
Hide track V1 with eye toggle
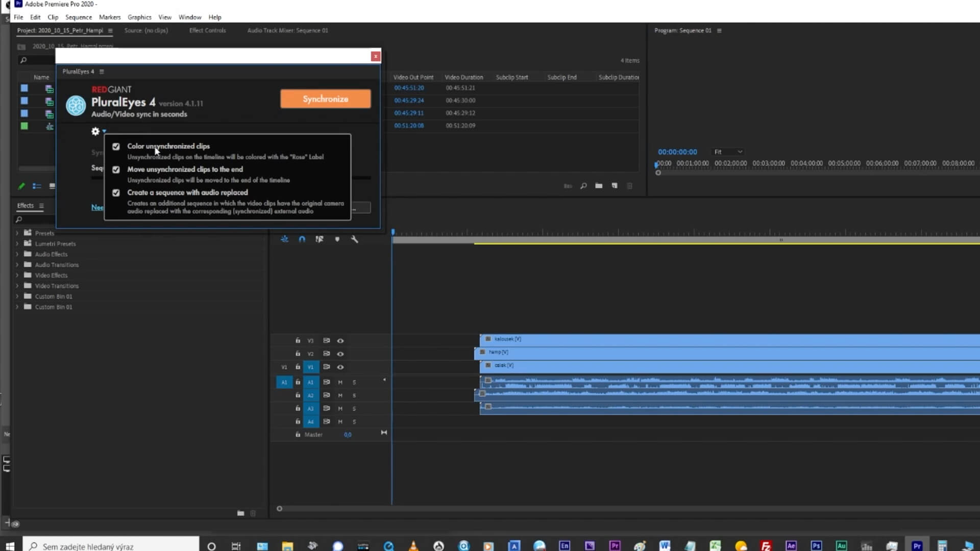pyautogui.click(x=340, y=367)
